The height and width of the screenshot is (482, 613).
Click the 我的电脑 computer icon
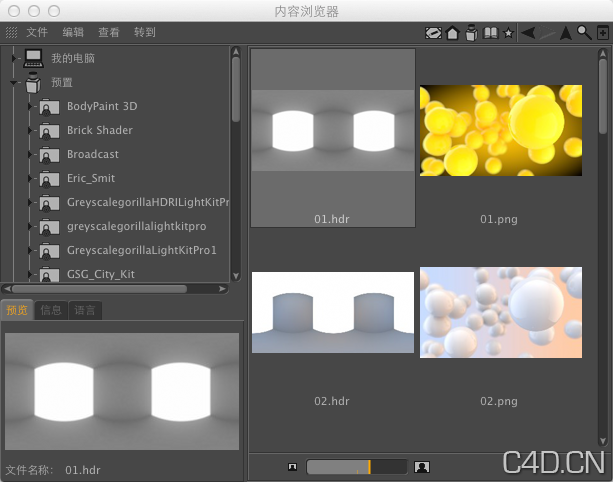pyautogui.click(x=33, y=58)
